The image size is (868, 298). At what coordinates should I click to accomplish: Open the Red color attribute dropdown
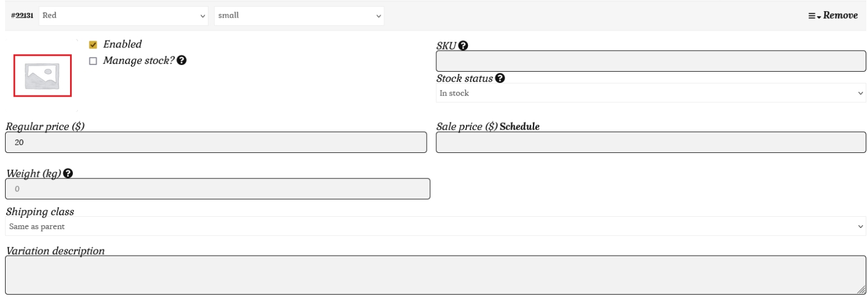click(124, 16)
